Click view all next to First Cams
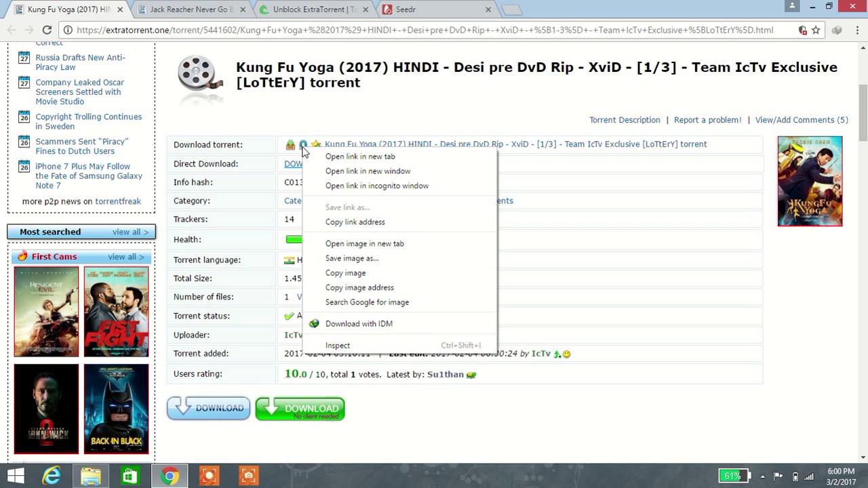868x488 pixels. pos(126,257)
